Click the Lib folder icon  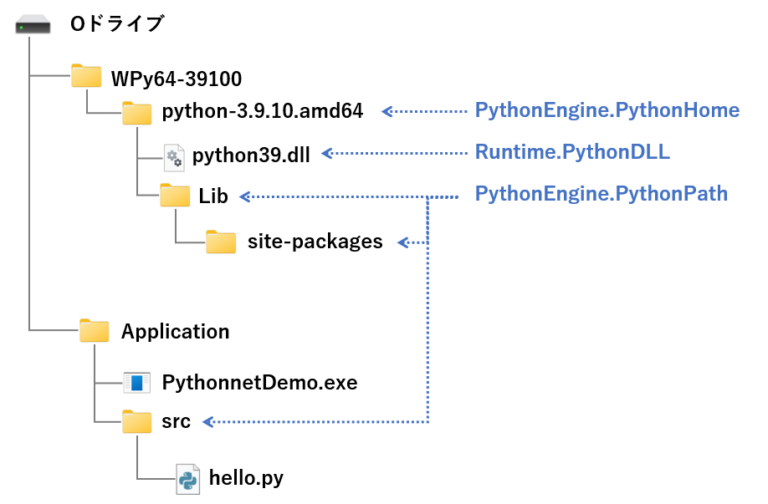click(x=175, y=196)
